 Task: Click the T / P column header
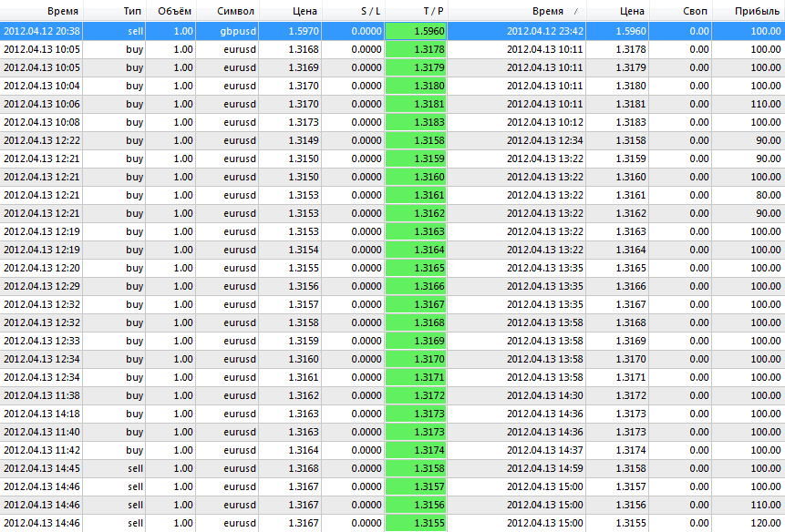tap(417, 11)
